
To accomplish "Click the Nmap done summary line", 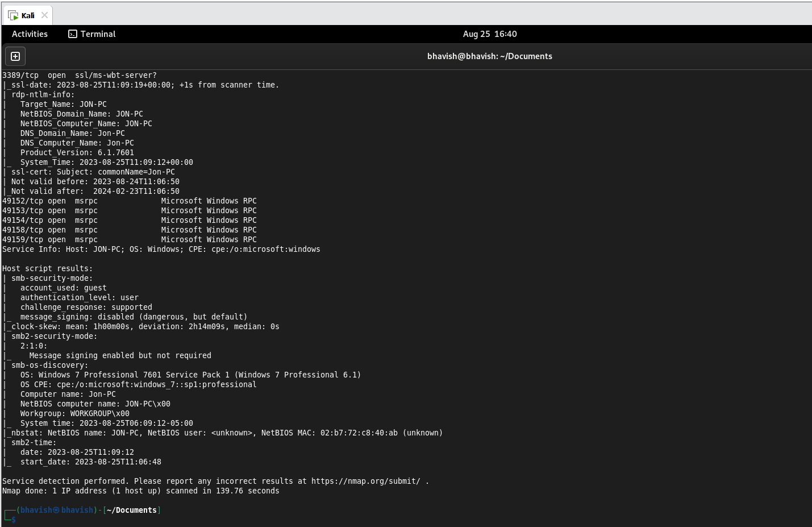I will 140,491.
